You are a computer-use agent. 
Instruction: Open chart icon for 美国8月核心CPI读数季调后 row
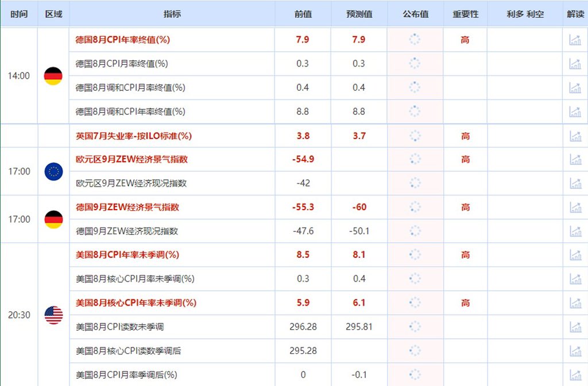(575, 351)
